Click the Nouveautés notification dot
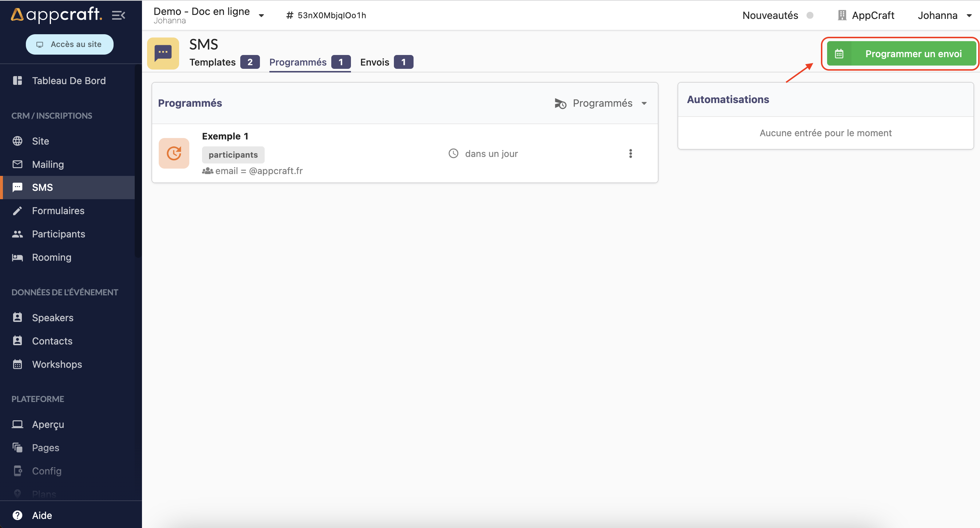Viewport: 980px width, 528px height. coord(810,15)
